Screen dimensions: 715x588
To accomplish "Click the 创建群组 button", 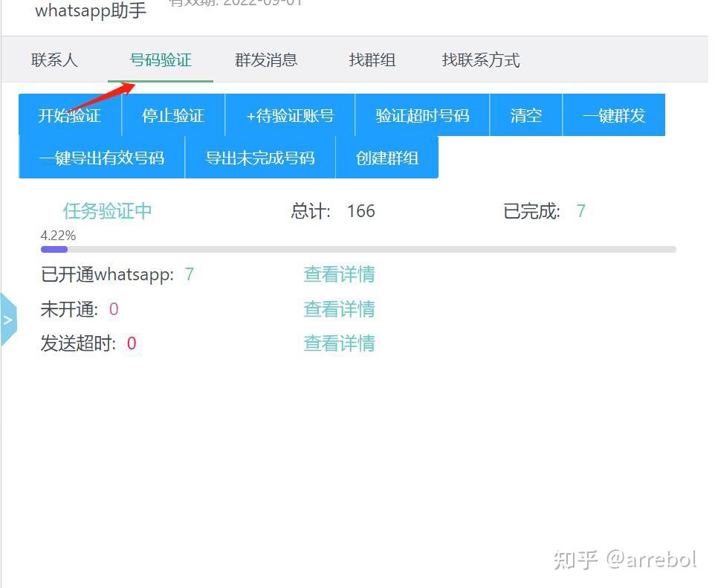I will 387,158.
